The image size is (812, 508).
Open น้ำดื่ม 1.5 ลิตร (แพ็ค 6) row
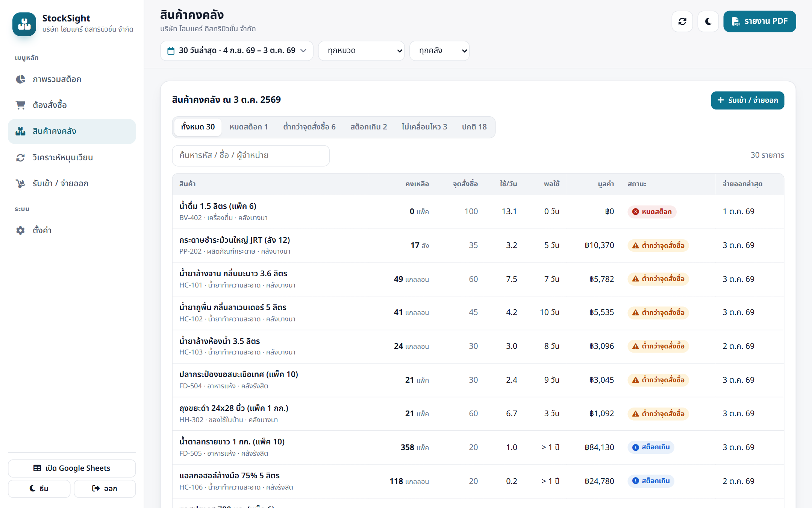pos(478,212)
